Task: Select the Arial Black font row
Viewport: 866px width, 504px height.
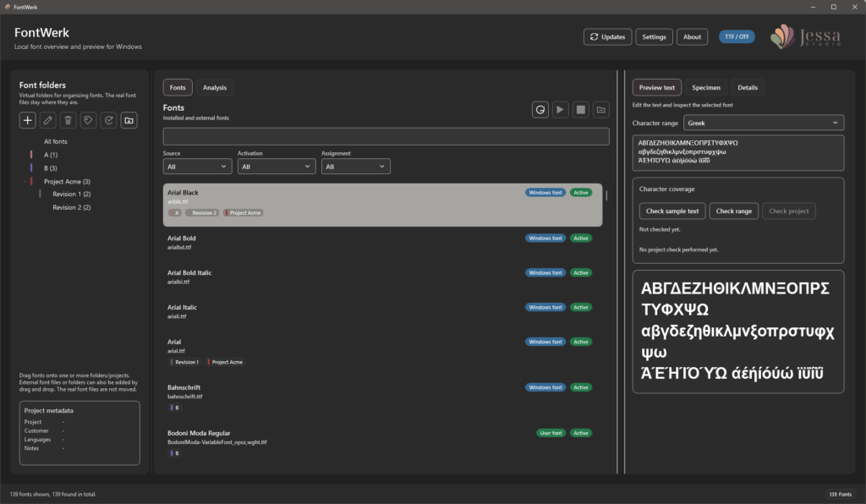Action: [382, 205]
